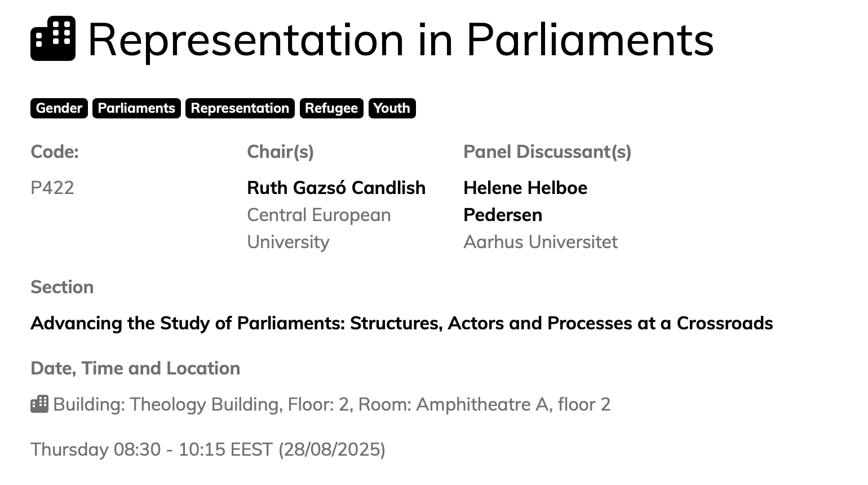This screenshot has height=485, width=868.
Task: Click the Aarhus Universitet affiliation
Action: 540,242
